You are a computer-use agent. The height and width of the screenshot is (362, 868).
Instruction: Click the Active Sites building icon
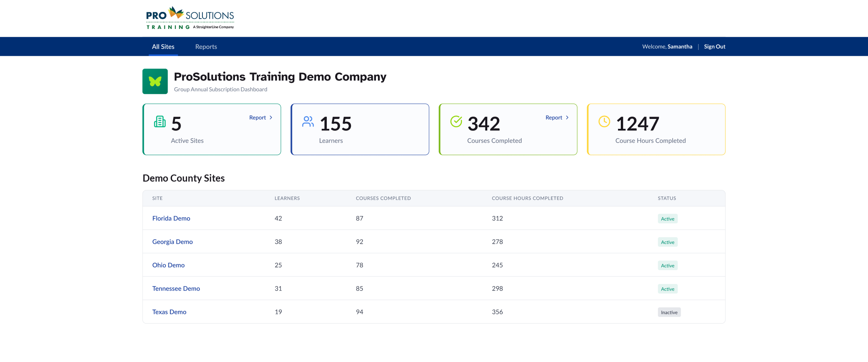click(x=160, y=122)
